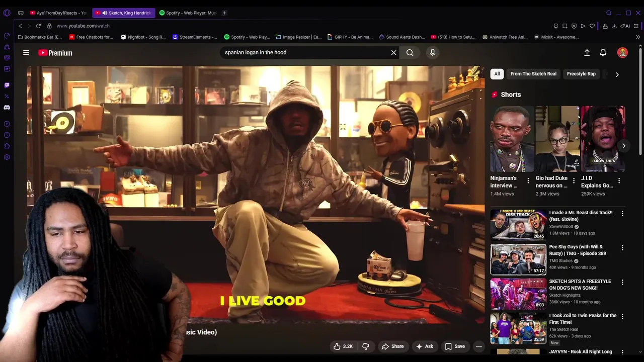Open the browser tab search magnifier

tap(609, 13)
